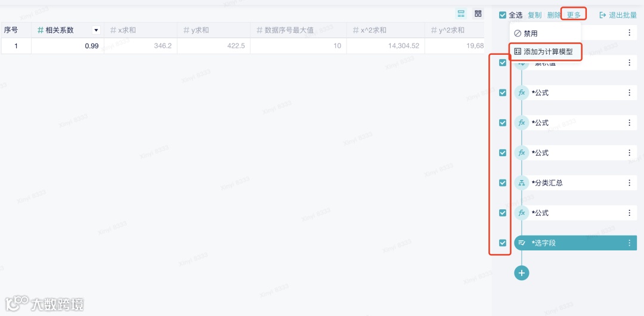
Task: Open the kebab menu of 分类汇总 step
Action: (629, 183)
